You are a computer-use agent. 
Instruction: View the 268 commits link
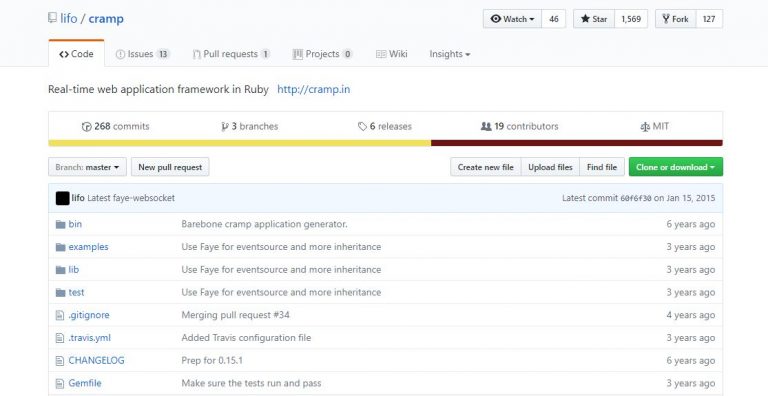click(115, 126)
